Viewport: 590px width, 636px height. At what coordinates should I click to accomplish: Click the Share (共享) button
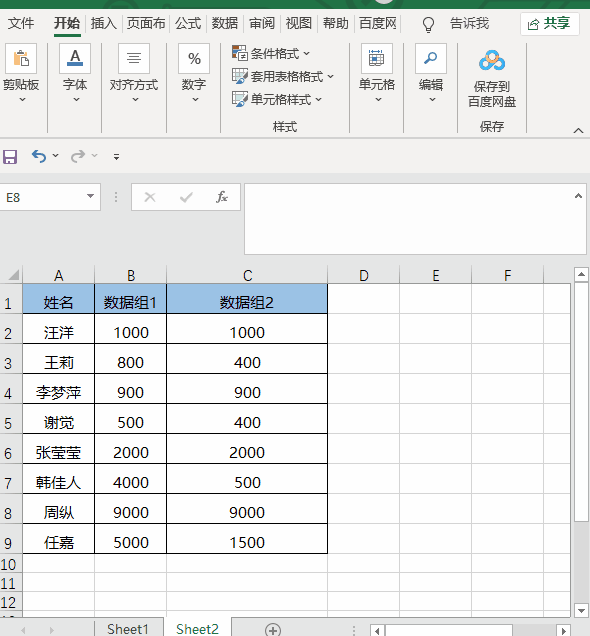(549, 24)
